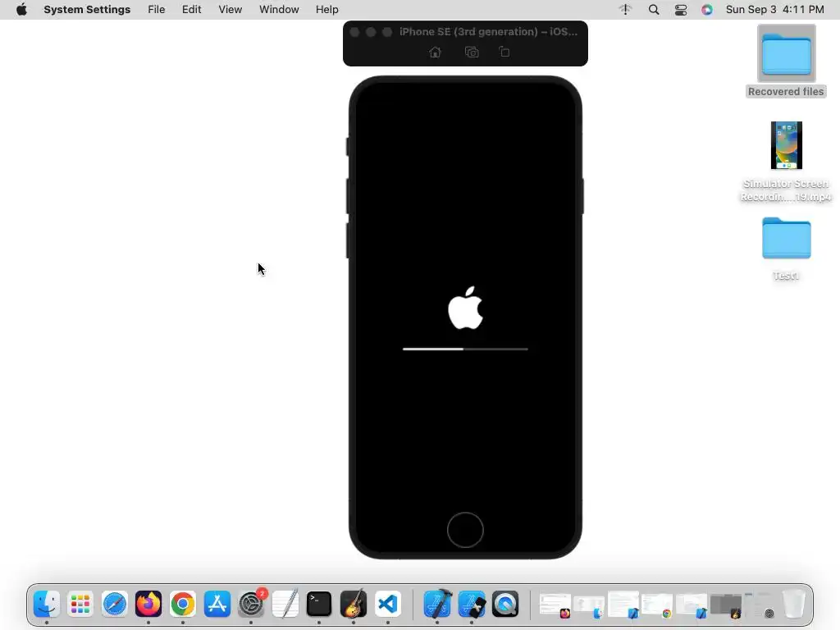Open Xcode from the Dock
Screen dimensions: 840x630
point(438,604)
